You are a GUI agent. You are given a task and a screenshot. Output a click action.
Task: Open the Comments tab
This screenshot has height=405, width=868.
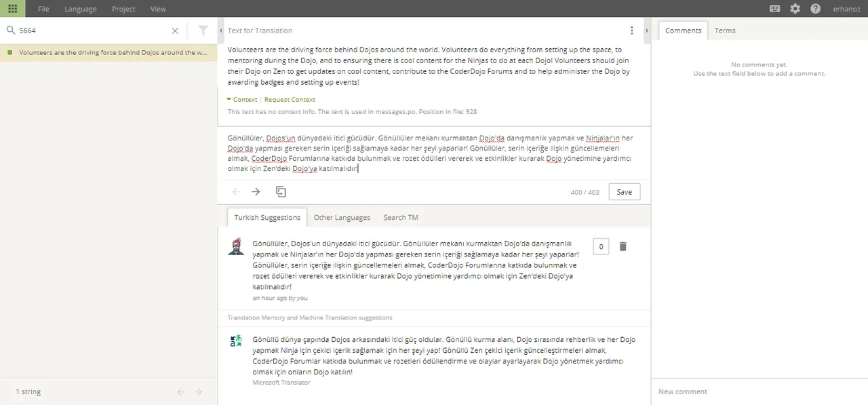[683, 31]
